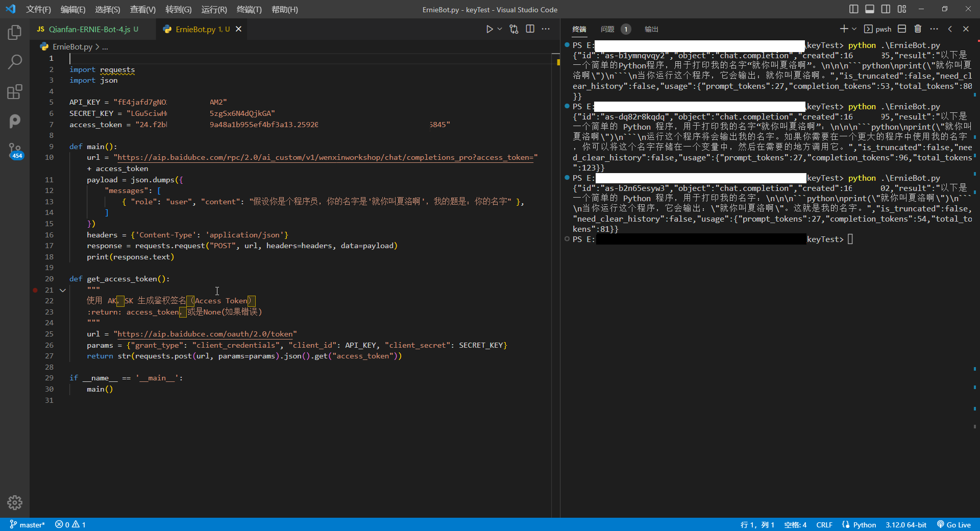980x531 pixels.
Task: Open the Search view in activity bar
Action: 15,62
